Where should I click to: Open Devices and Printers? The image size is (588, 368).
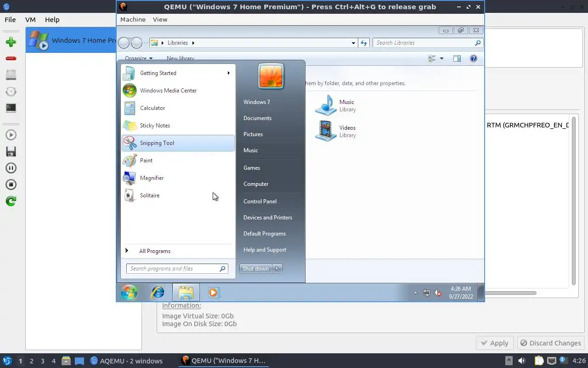click(268, 218)
